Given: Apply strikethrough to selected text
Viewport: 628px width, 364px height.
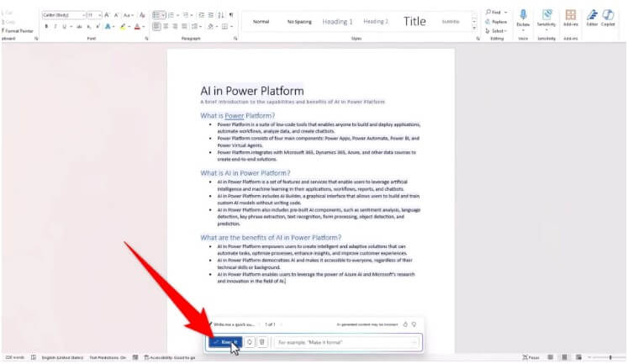Looking at the screenshot, I should click(x=79, y=26).
